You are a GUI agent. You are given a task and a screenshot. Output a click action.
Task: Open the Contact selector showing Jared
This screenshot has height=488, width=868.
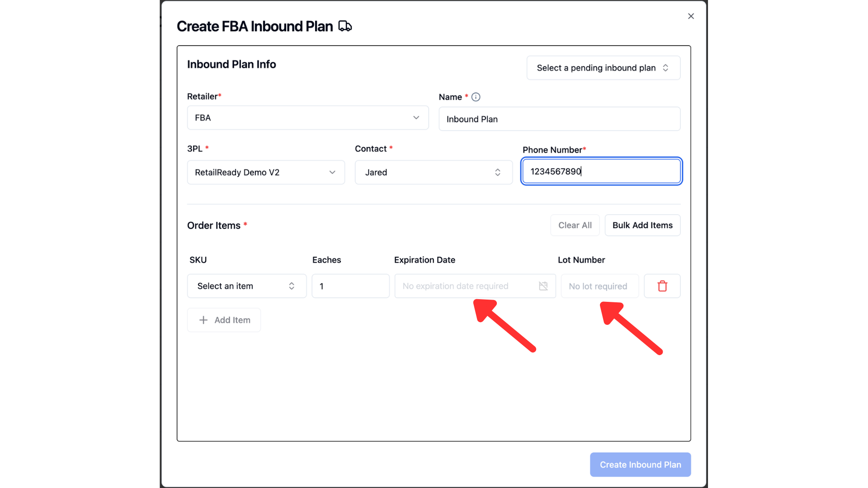coord(434,172)
